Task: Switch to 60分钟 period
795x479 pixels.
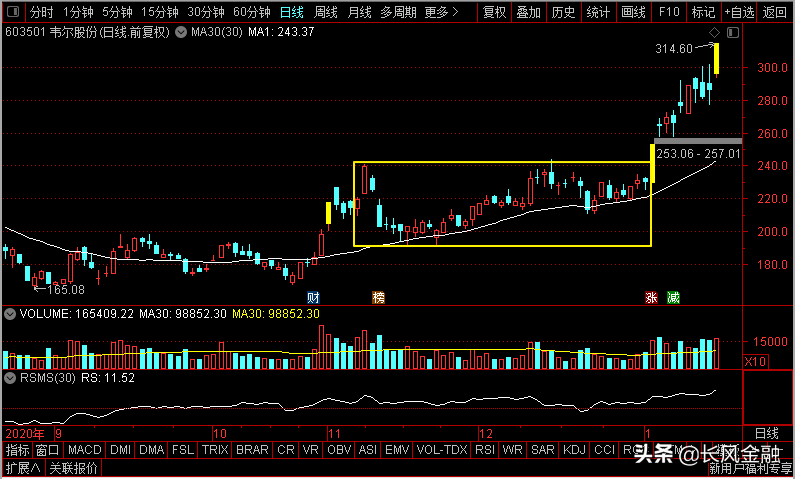Action: click(x=252, y=12)
